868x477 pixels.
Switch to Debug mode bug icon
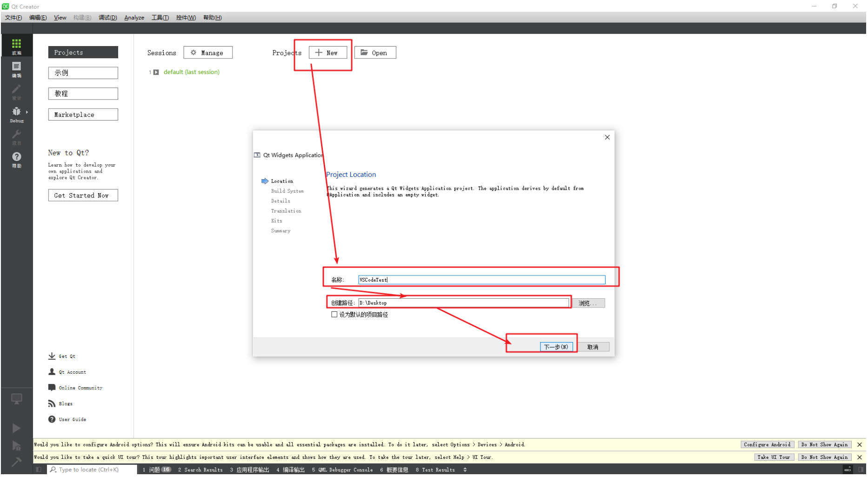(16, 114)
